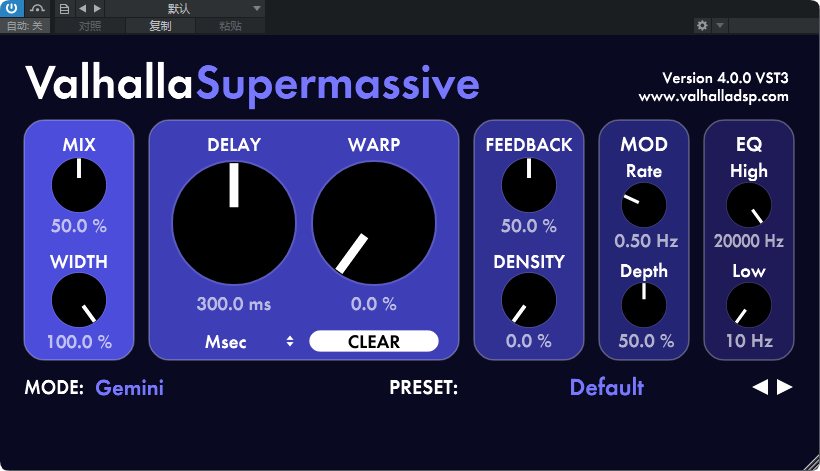Click the MIX knob
Image resolution: width=820 pixels, height=471 pixels.
tap(79, 185)
